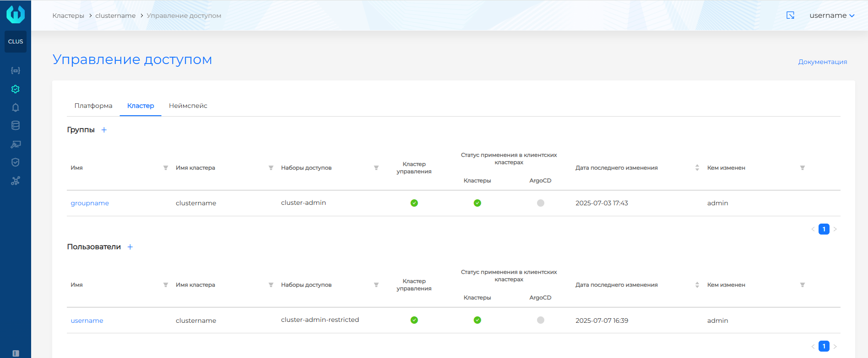This screenshot has height=358, width=868.
Task: Filter users table by Имя кластера
Action: [271, 285]
